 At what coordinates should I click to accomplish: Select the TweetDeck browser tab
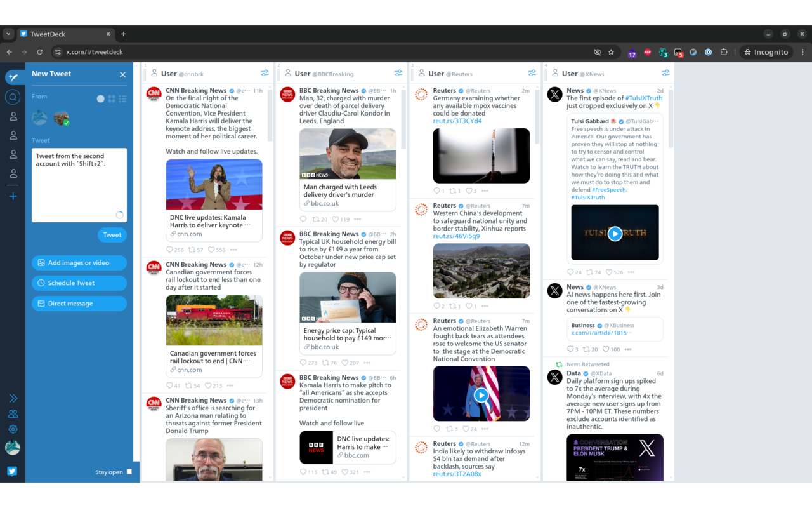pos(63,34)
